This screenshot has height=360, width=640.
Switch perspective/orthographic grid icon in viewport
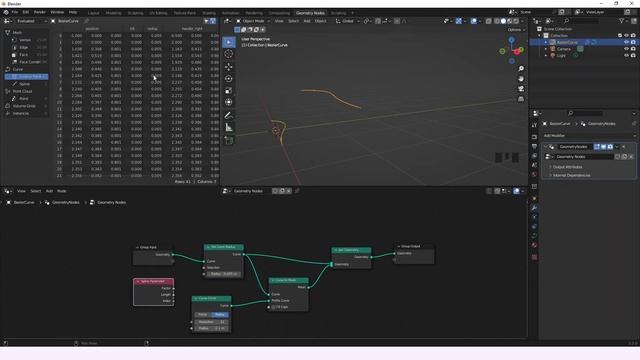click(x=521, y=99)
